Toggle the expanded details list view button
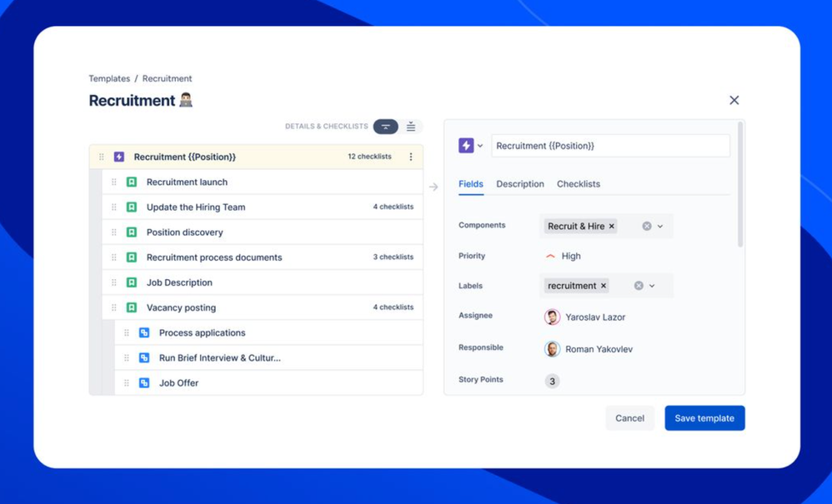 point(411,127)
